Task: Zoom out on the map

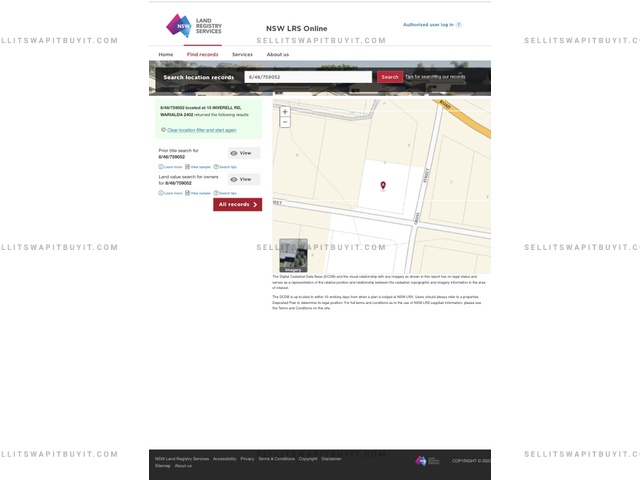Action: pos(285,123)
